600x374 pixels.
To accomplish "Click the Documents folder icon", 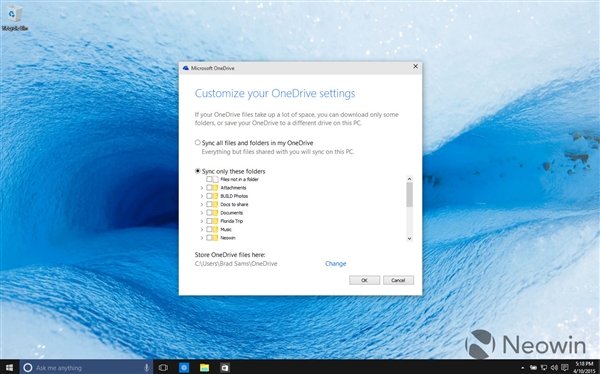I will (215, 213).
